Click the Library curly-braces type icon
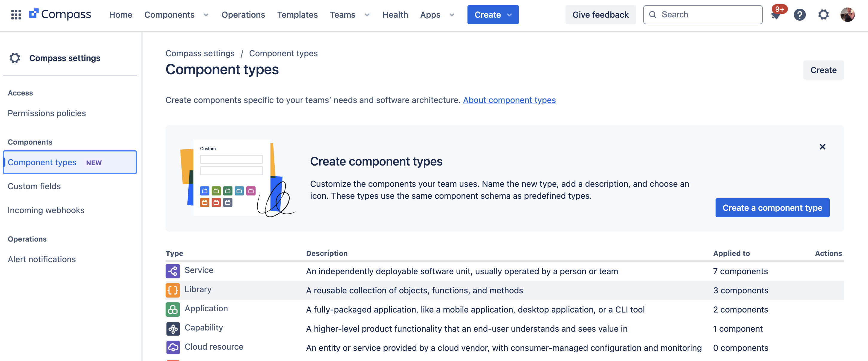 pos(172,290)
